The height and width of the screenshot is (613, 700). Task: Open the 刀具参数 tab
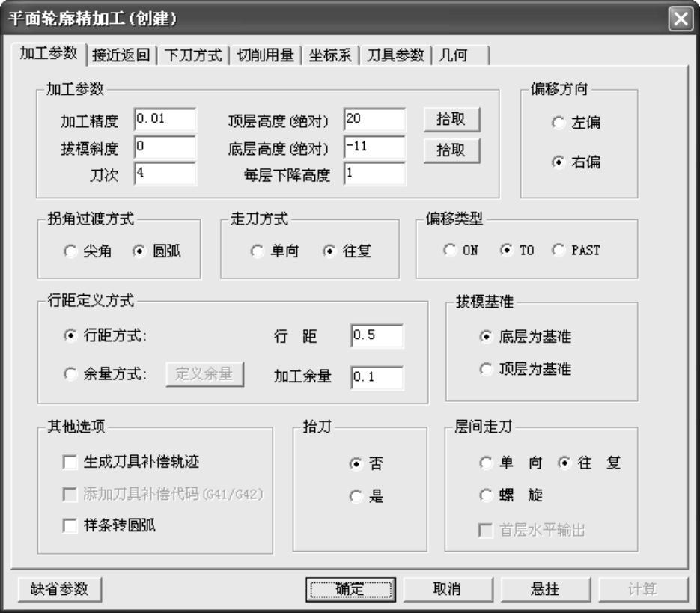click(395, 55)
